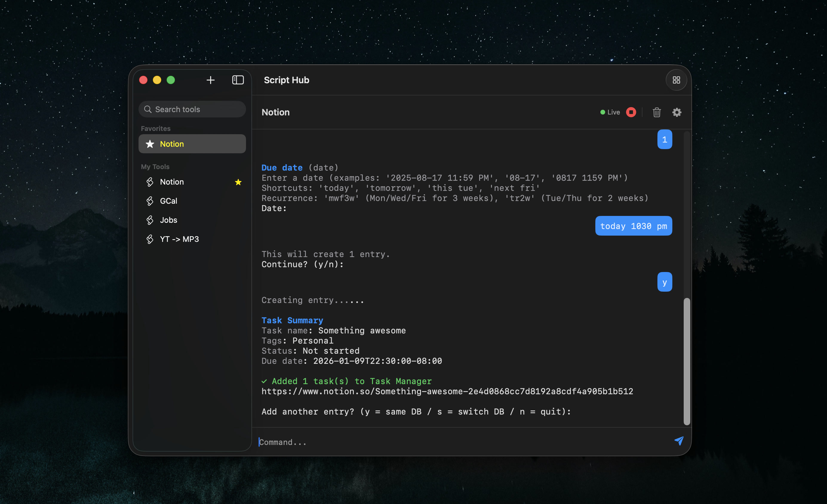Image resolution: width=827 pixels, height=504 pixels.
Task: Select Notion in the Favorites list
Action: tap(171, 143)
